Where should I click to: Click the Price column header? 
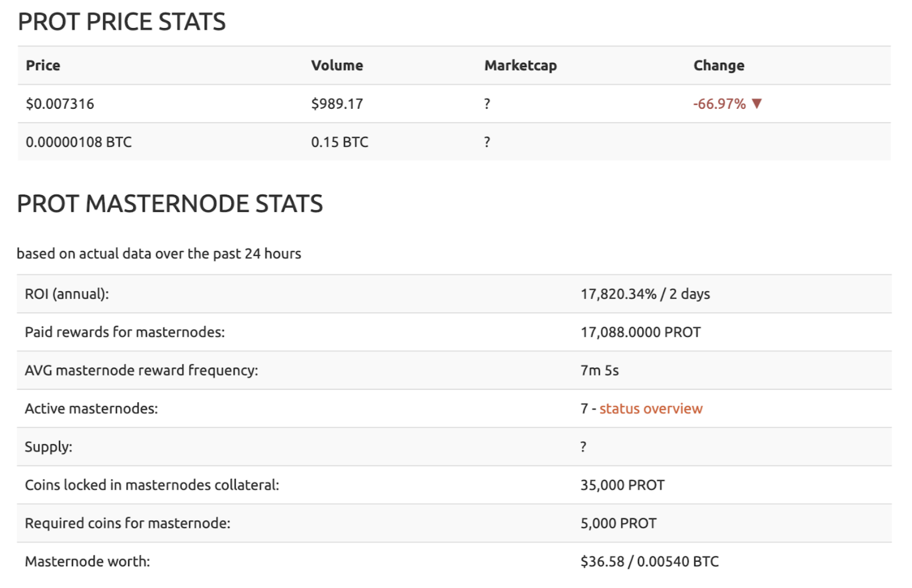(43, 65)
